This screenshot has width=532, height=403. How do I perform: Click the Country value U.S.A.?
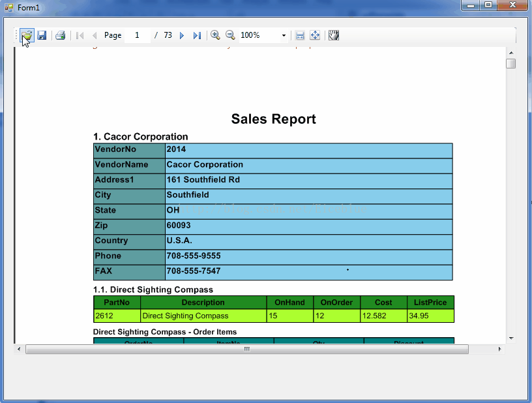(309, 242)
